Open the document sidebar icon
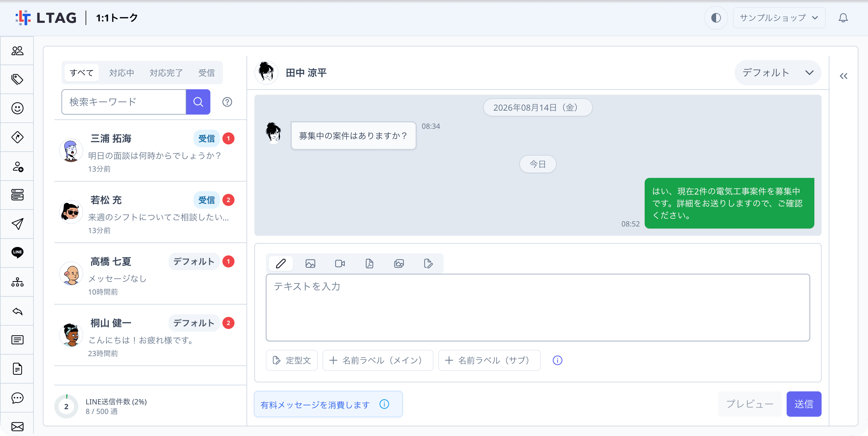 point(17,368)
